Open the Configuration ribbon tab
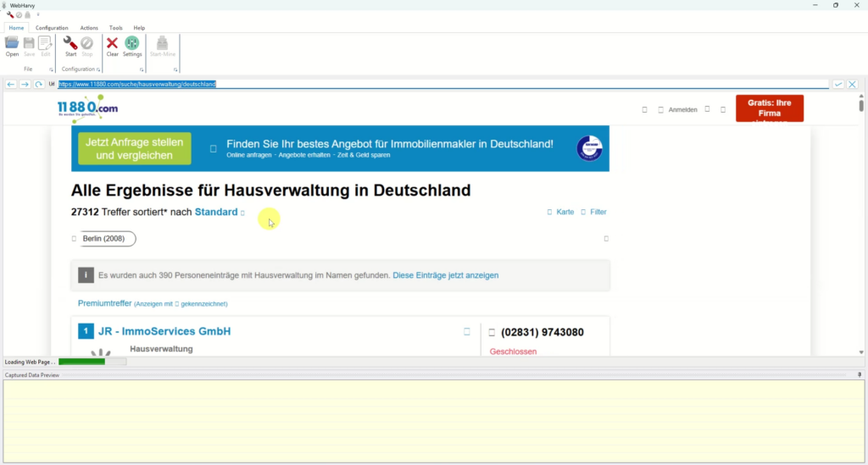 (52, 28)
